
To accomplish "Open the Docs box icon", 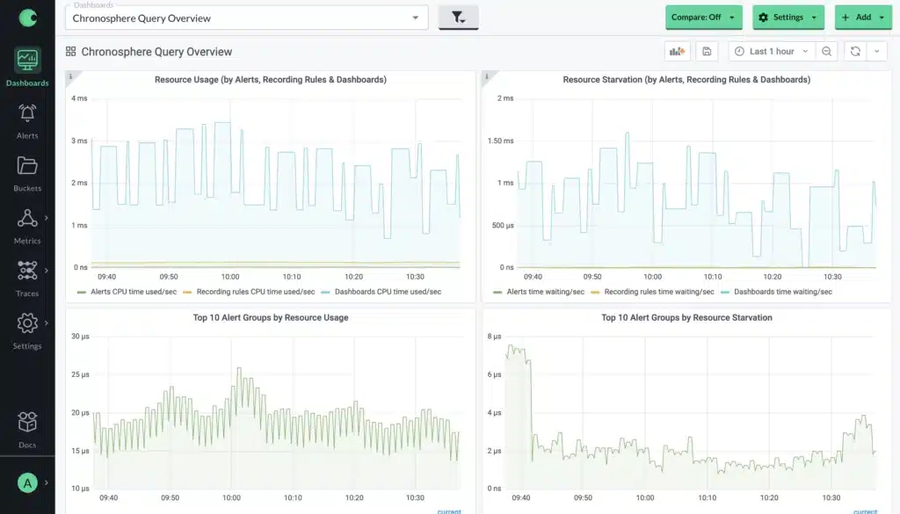I will tap(27, 422).
